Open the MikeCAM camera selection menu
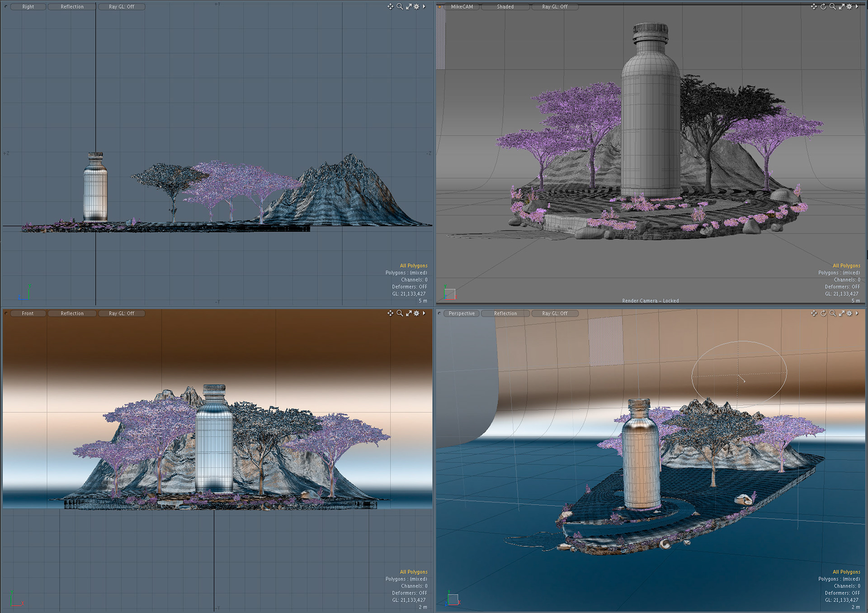Image resolution: width=868 pixels, height=613 pixels. coord(462,7)
